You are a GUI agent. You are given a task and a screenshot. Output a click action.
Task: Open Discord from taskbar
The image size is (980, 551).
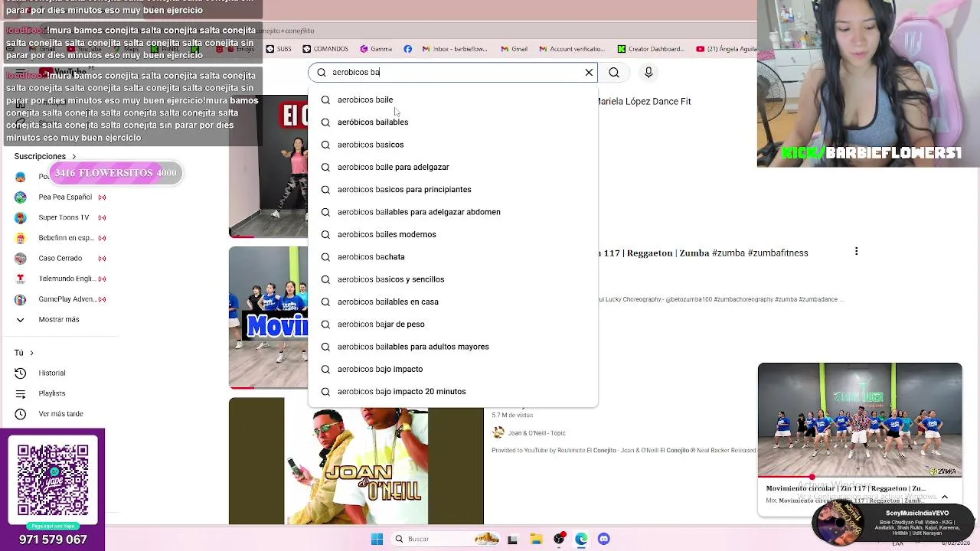[x=604, y=539]
